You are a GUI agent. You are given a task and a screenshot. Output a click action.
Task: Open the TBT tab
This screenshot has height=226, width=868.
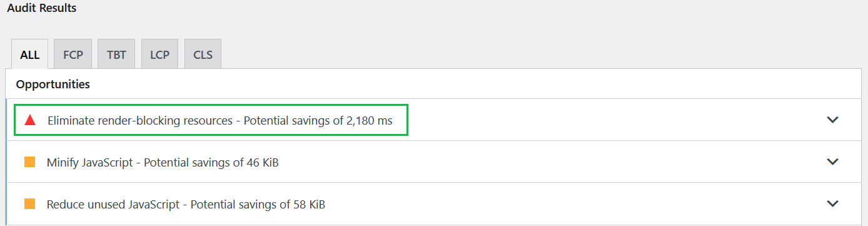click(116, 54)
